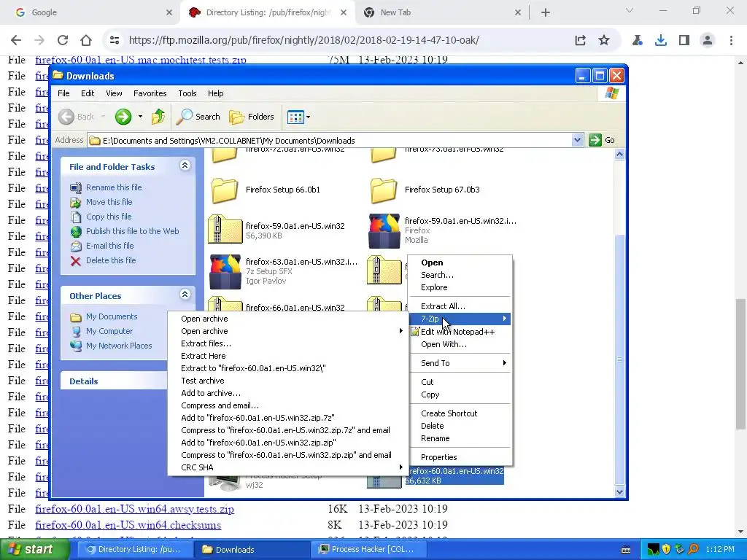Image resolution: width=747 pixels, height=560 pixels.
Task: Click the green Forward arrow in Explorer
Action: [x=123, y=117]
